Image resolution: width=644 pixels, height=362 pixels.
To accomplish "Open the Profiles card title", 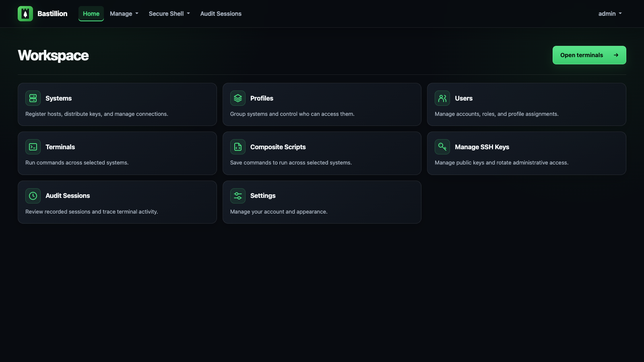I will [x=262, y=98].
